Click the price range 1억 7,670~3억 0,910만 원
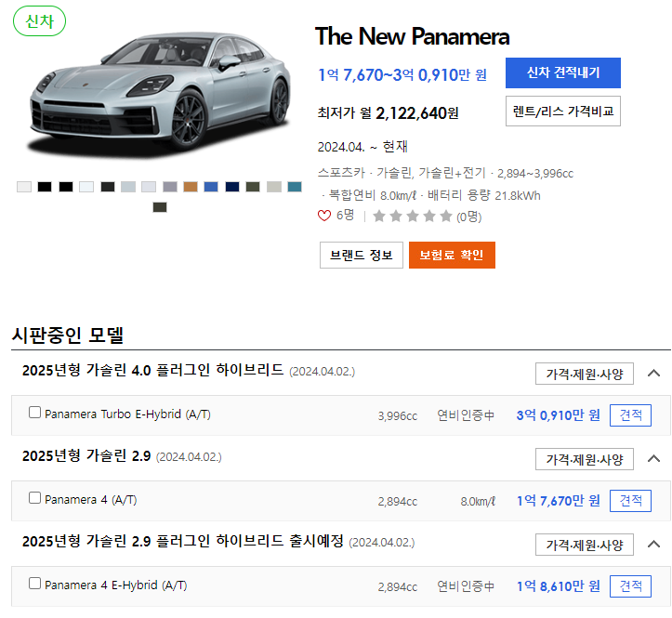 402,75
